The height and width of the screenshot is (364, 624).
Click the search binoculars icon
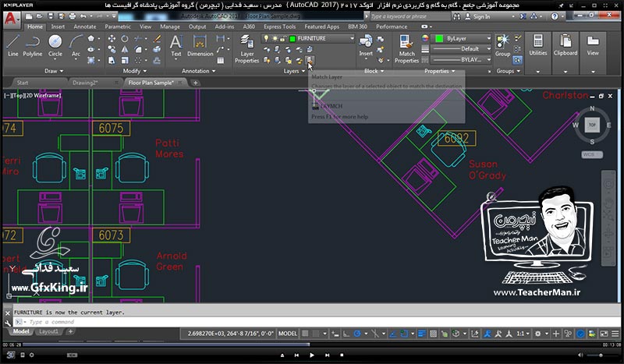(x=456, y=16)
